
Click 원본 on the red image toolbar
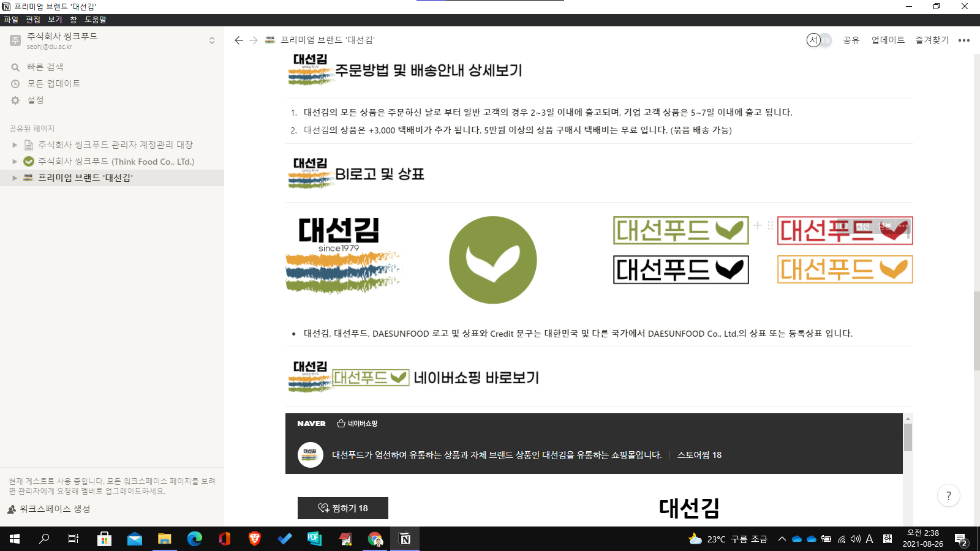(x=885, y=226)
